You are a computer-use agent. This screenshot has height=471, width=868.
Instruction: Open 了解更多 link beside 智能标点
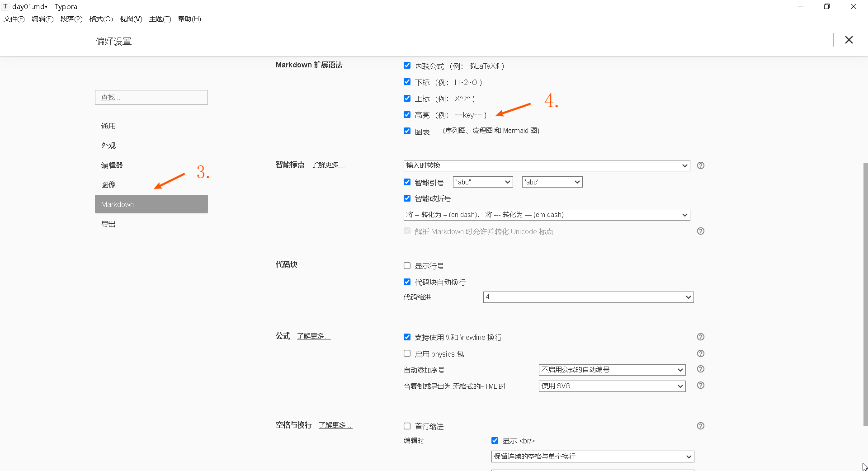328,165
